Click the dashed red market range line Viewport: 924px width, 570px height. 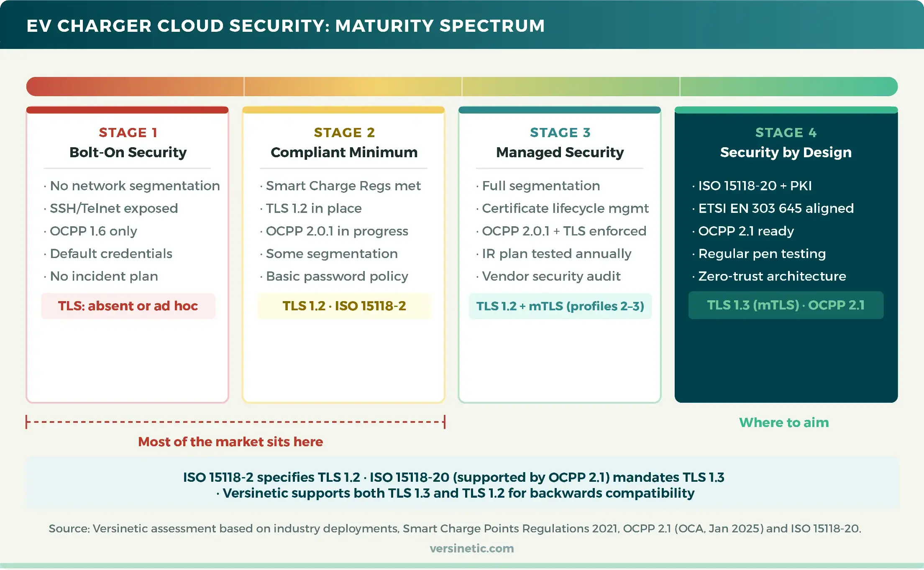(x=234, y=422)
